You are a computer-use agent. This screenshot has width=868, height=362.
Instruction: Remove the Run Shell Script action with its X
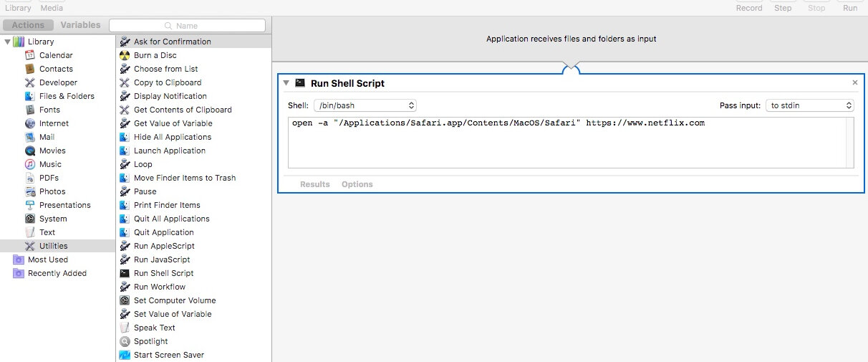(x=854, y=83)
